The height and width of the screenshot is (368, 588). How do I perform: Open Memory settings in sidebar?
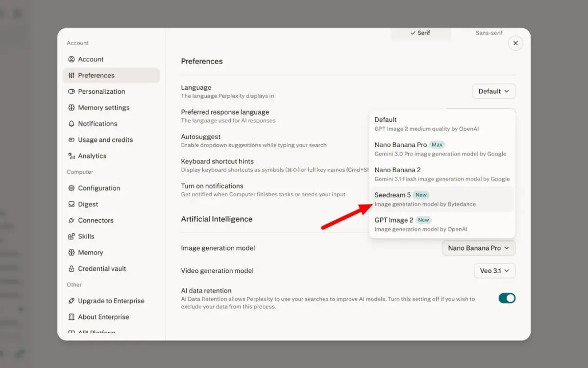click(x=111, y=108)
